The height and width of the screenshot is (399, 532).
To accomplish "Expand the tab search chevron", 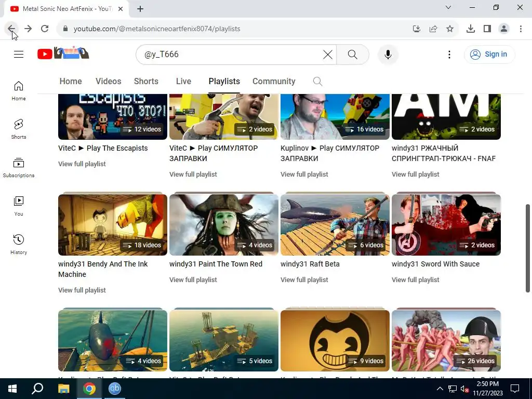I will 448,7.
